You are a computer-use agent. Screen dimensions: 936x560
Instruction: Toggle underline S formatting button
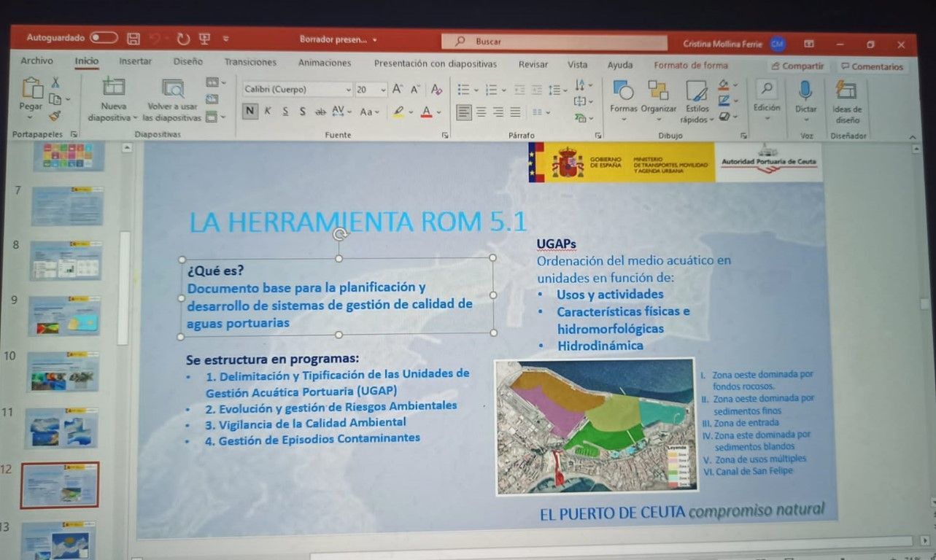(x=285, y=112)
